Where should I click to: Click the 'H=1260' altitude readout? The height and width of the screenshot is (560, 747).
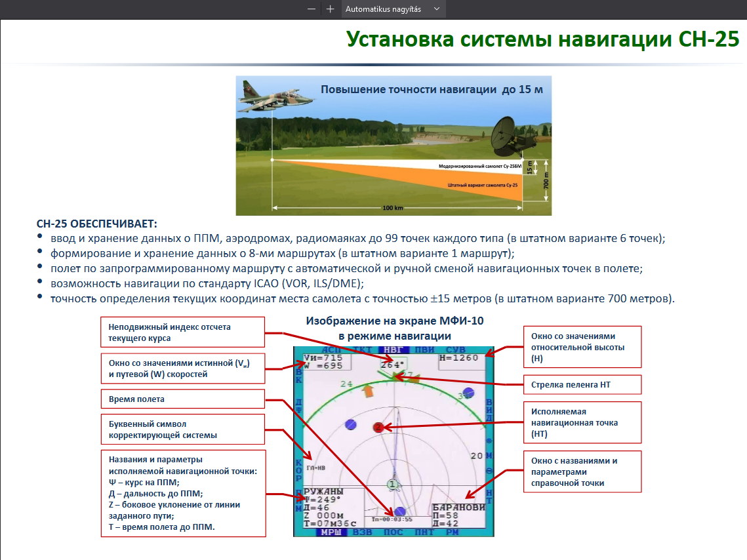[x=458, y=357]
